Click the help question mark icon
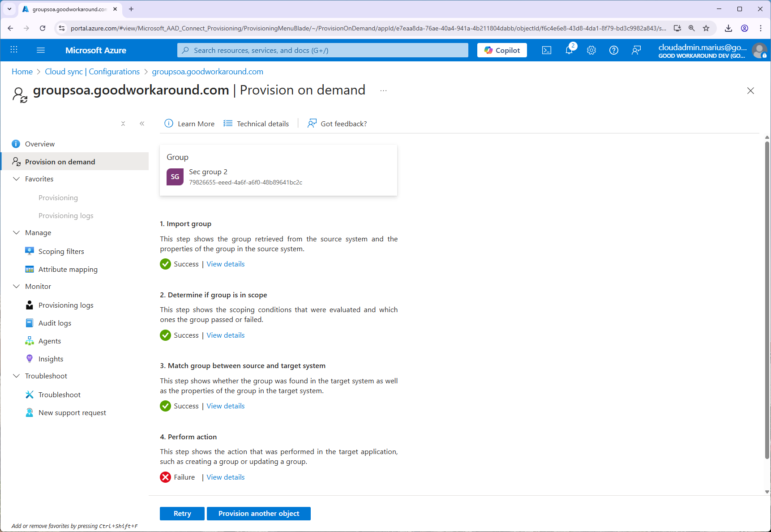Screen dimensions: 771x532 pyautogui.click(x=614, y=50)
